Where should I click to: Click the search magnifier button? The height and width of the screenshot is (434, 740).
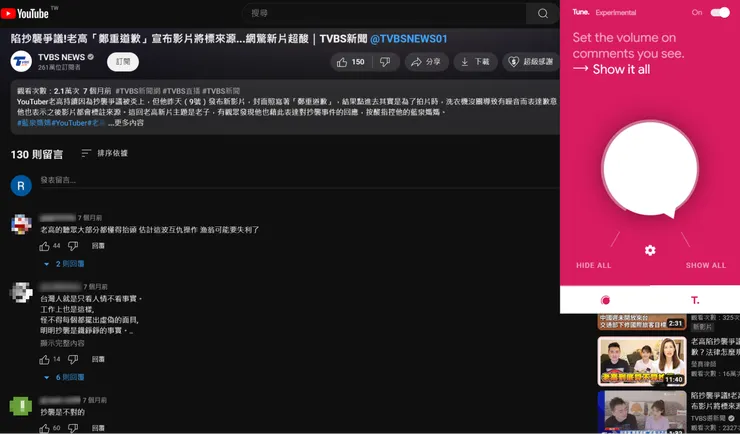(x=543, y=13)
